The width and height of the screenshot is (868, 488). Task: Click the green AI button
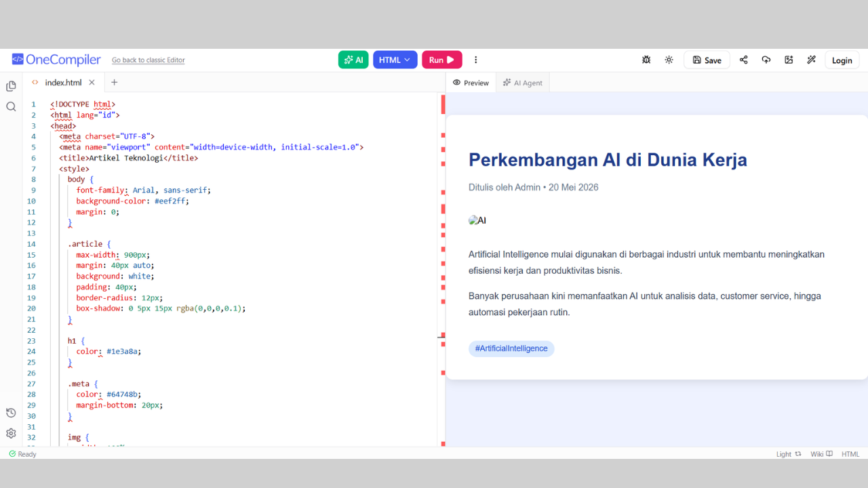[x=353, y=60]
